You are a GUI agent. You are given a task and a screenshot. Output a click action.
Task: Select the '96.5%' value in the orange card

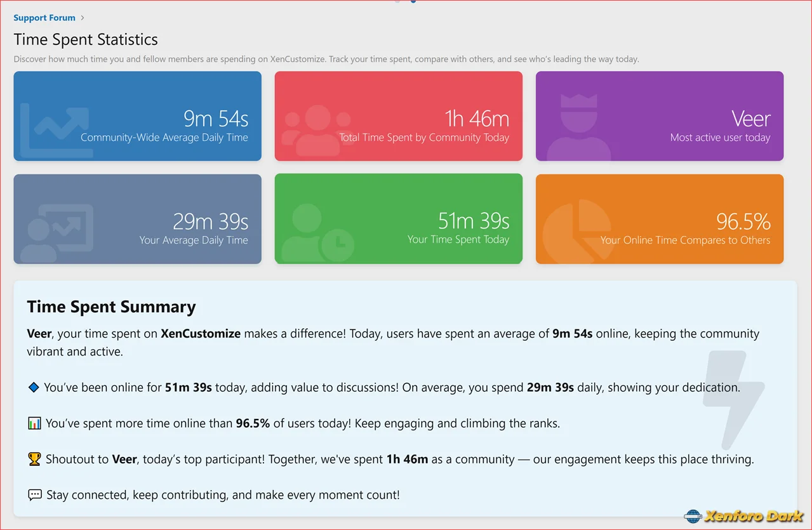click(743, 222)
